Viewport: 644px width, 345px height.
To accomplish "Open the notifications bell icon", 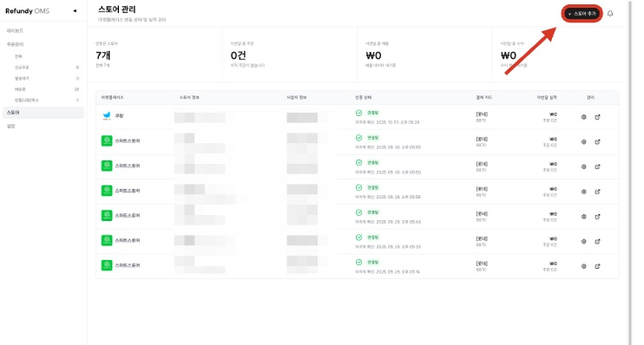I will coord(610,14).
